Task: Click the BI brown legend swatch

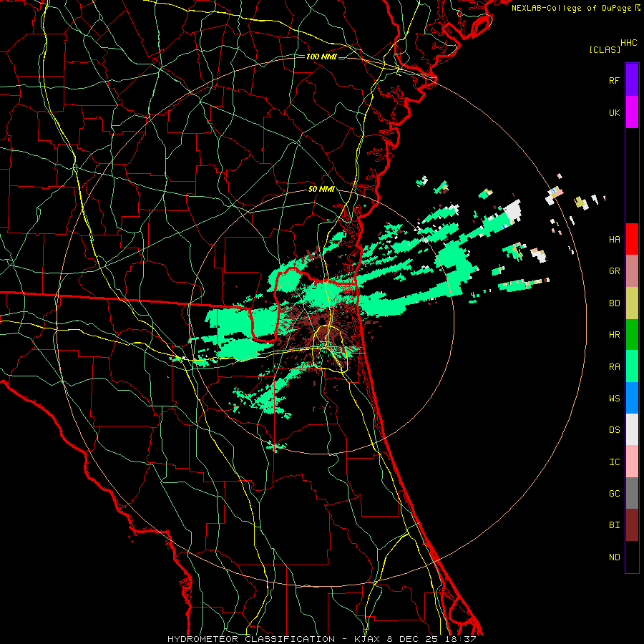Action: pyautogui.click(x=632, y=525)
